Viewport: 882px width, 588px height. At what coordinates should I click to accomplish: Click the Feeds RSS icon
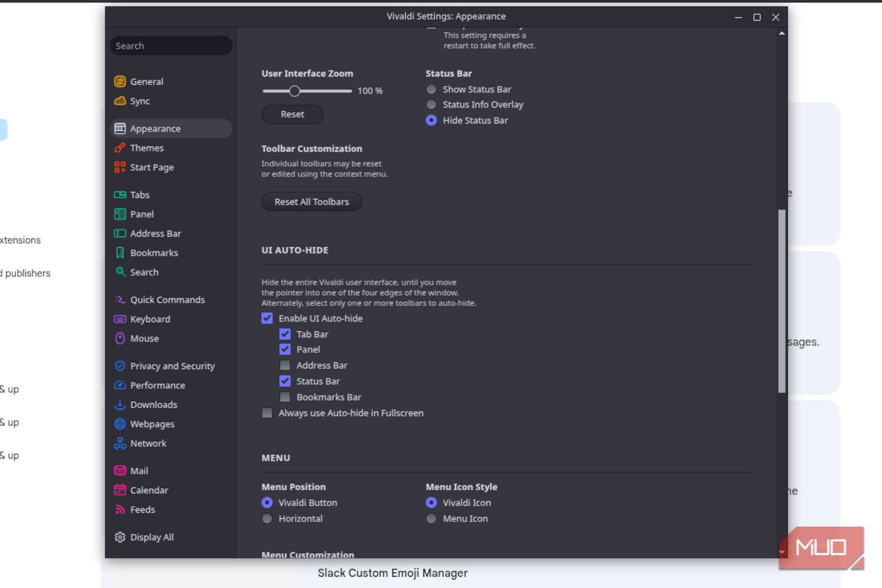[120, 509]
